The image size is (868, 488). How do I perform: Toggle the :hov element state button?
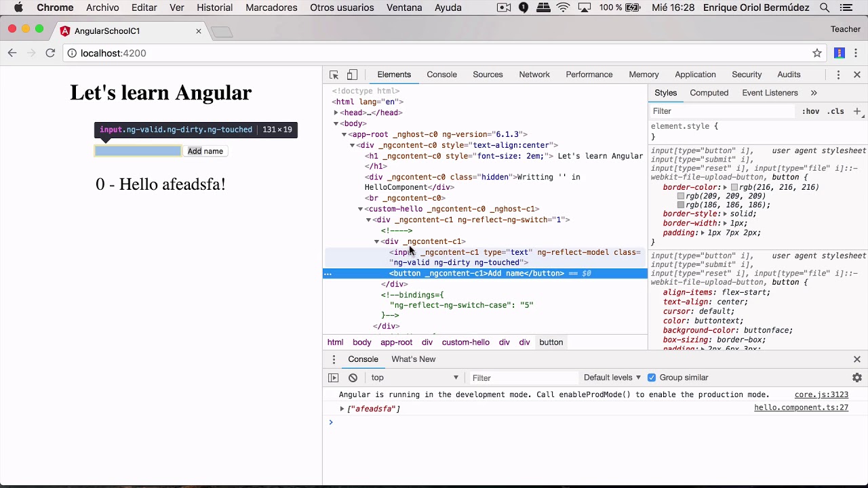pos(810,111)
